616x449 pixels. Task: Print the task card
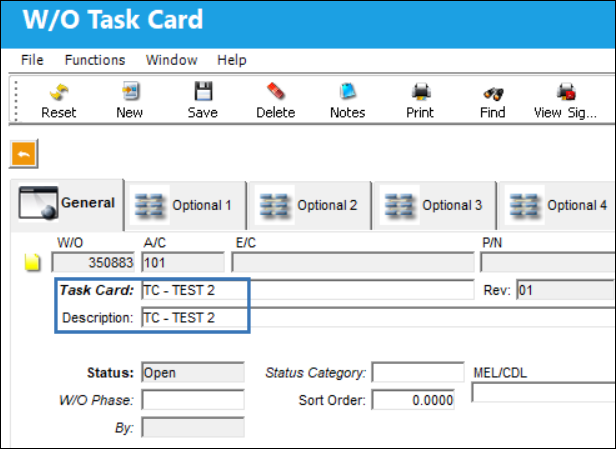(x=421, y=92)
